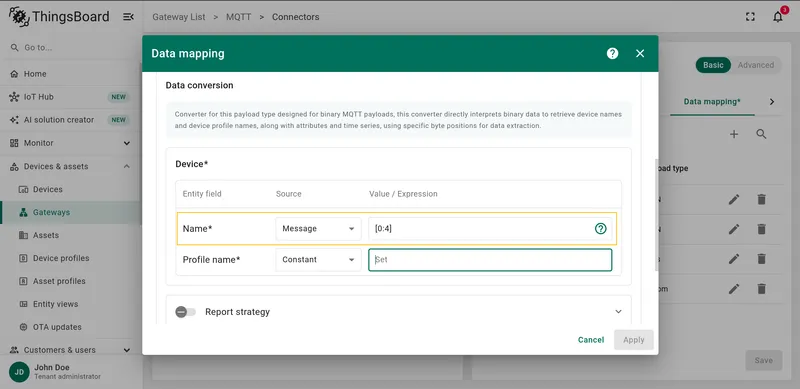Open Home in the sidebar
The height and width of the screenshot is (389, 800).
tap(70, 74)
